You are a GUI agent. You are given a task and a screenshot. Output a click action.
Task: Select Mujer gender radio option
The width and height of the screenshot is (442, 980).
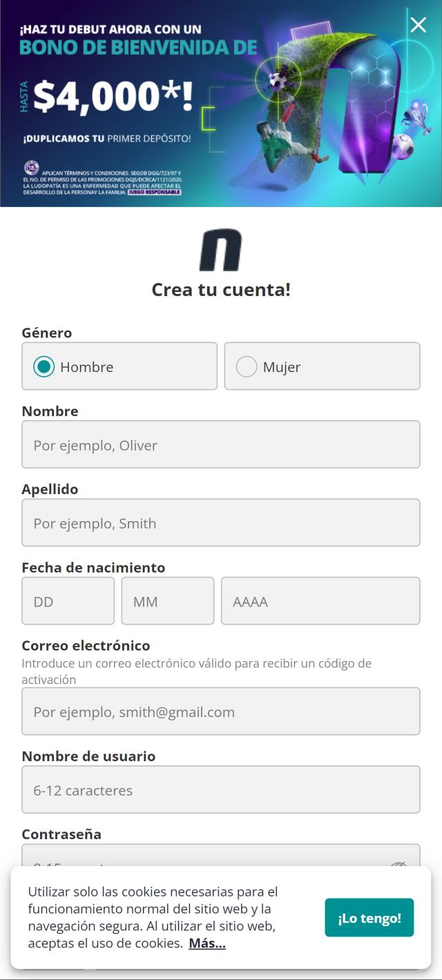(247, 366)
